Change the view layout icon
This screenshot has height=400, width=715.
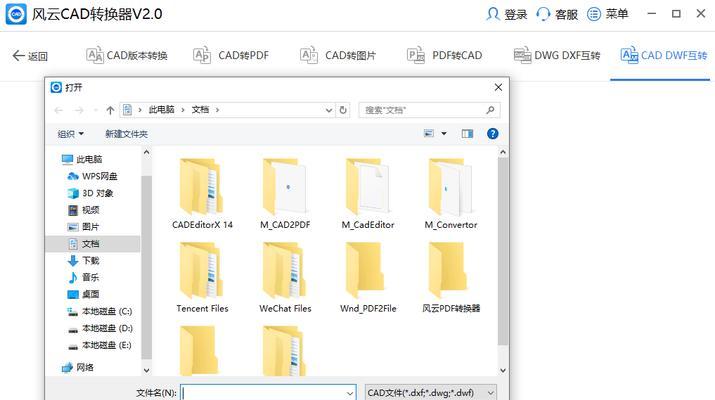429,134
